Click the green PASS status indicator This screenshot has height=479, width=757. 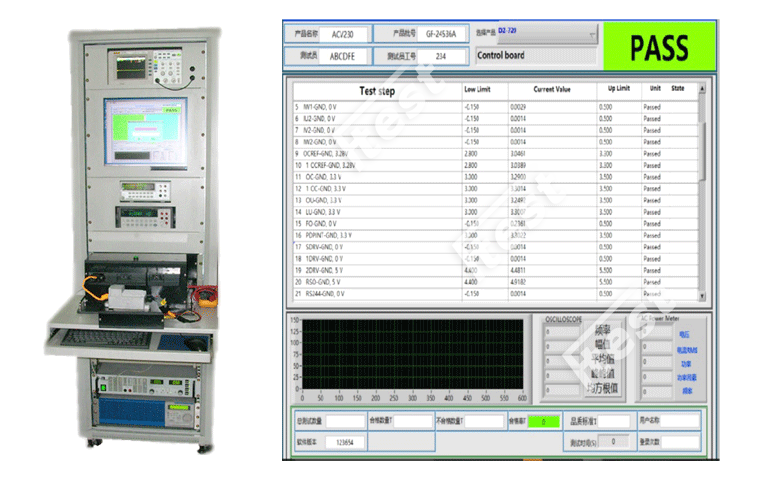[659, 46]
